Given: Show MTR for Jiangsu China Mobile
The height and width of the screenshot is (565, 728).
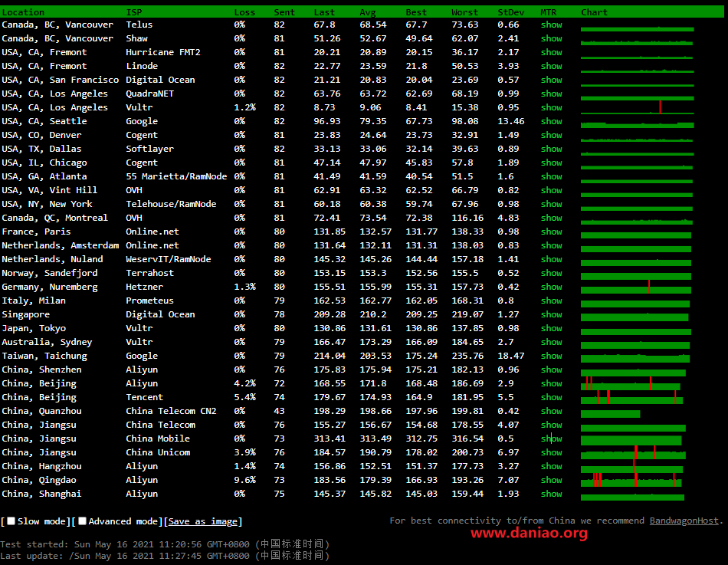Looking at the screenshot, I should coord(552,439).
